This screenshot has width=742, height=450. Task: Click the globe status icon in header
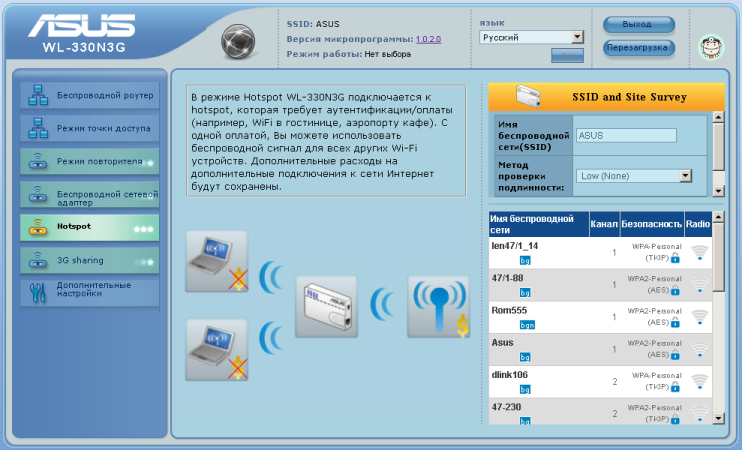(238, 42)
